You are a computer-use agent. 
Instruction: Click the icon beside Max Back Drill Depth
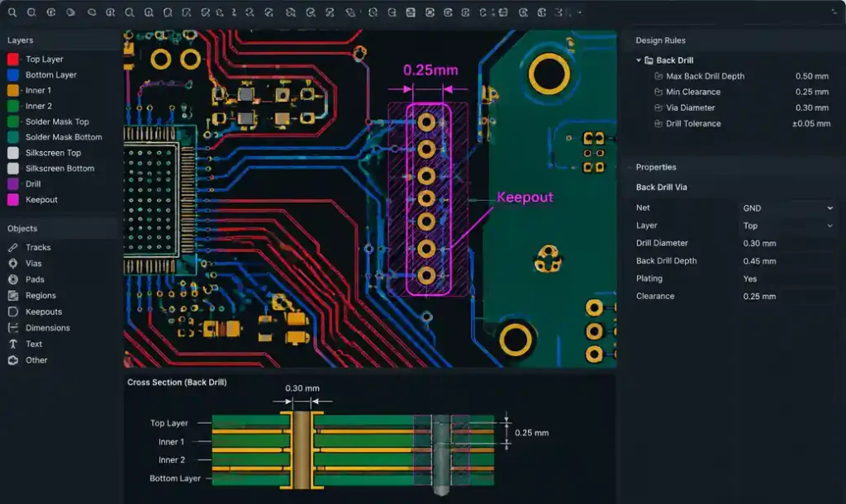(x=658, y=76)
